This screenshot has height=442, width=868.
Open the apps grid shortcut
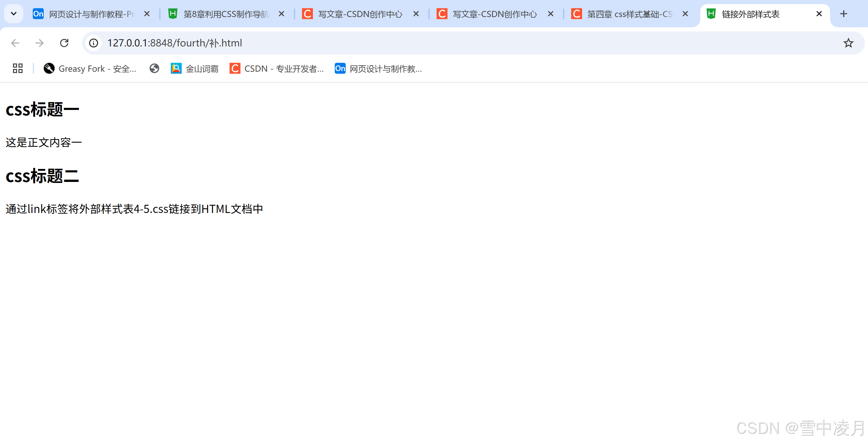18,69
